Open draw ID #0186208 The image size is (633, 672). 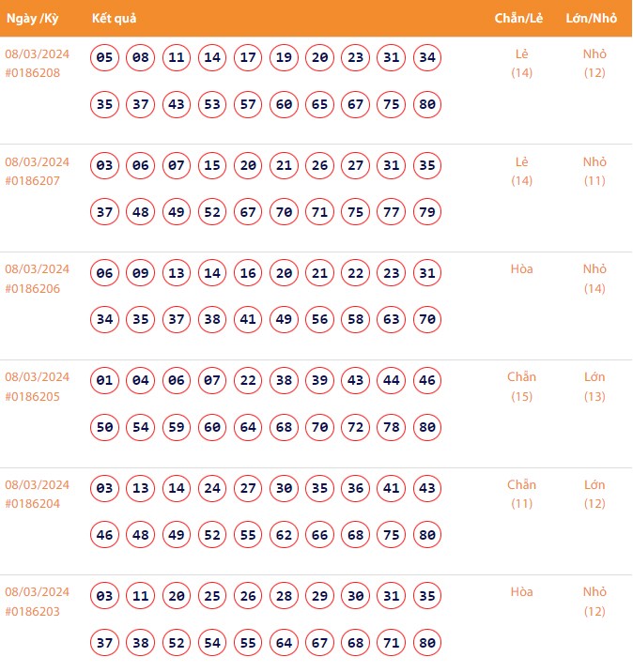33,72
